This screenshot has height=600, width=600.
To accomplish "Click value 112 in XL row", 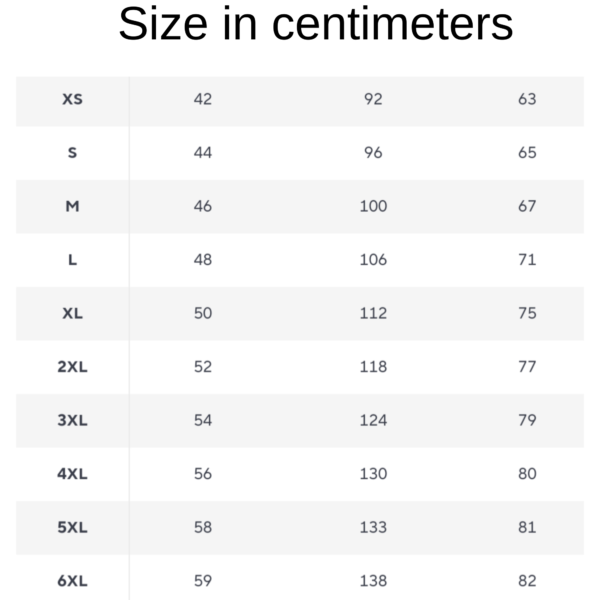I will pyautogui.click(x=373, y=313).
